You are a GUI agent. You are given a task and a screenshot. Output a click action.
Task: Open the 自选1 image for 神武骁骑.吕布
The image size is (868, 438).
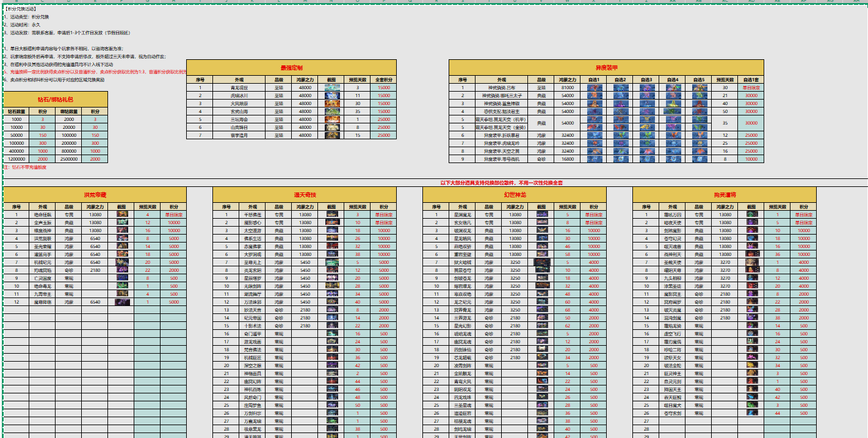(595, 87)
